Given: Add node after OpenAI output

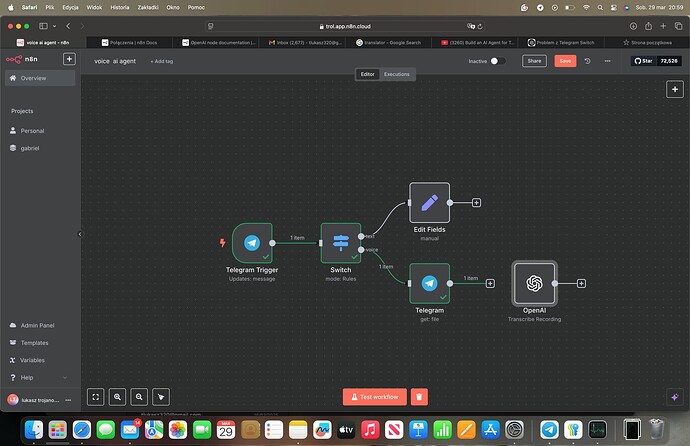Looking at the screenshot, I should (581, 284).
